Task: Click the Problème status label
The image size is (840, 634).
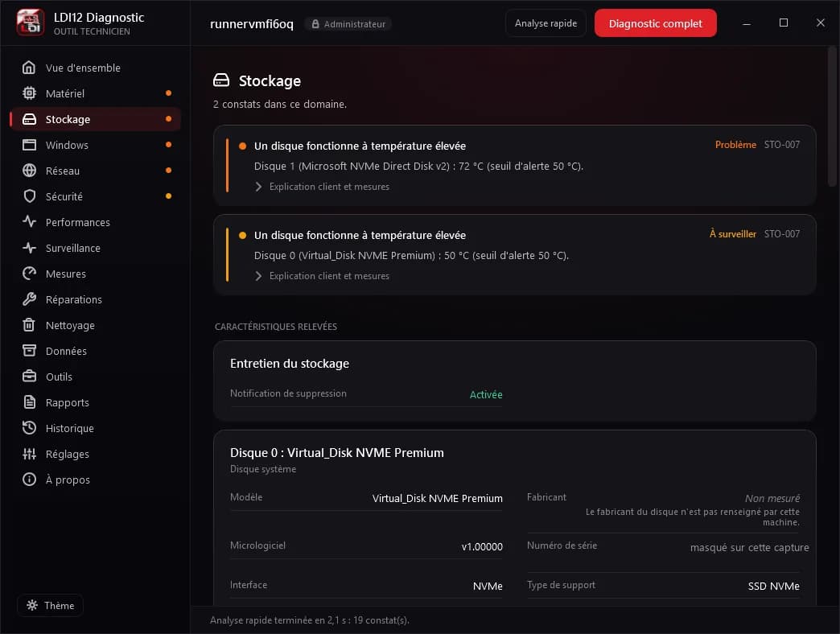Action: tap(735, 145)
